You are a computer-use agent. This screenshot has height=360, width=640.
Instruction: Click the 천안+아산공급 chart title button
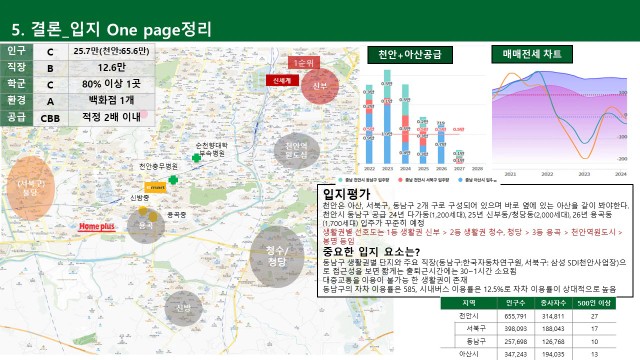(410, 54)
